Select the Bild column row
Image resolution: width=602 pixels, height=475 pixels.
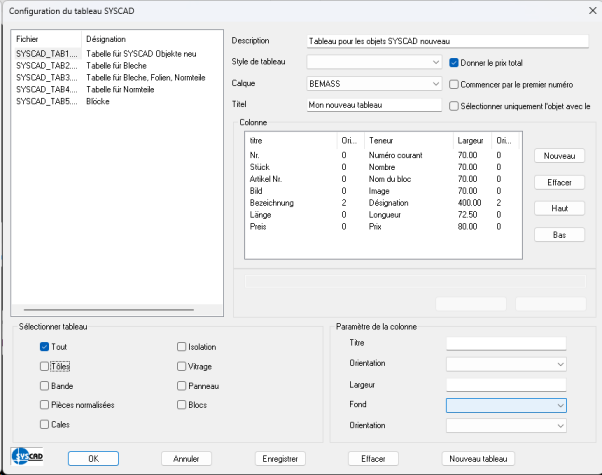383,191
